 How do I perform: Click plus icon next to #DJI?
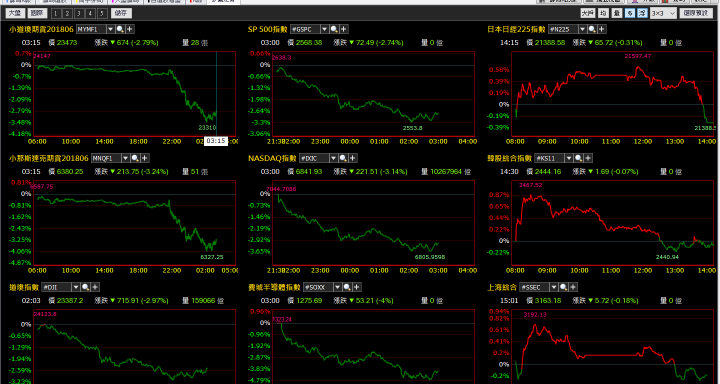click(96, 288)
